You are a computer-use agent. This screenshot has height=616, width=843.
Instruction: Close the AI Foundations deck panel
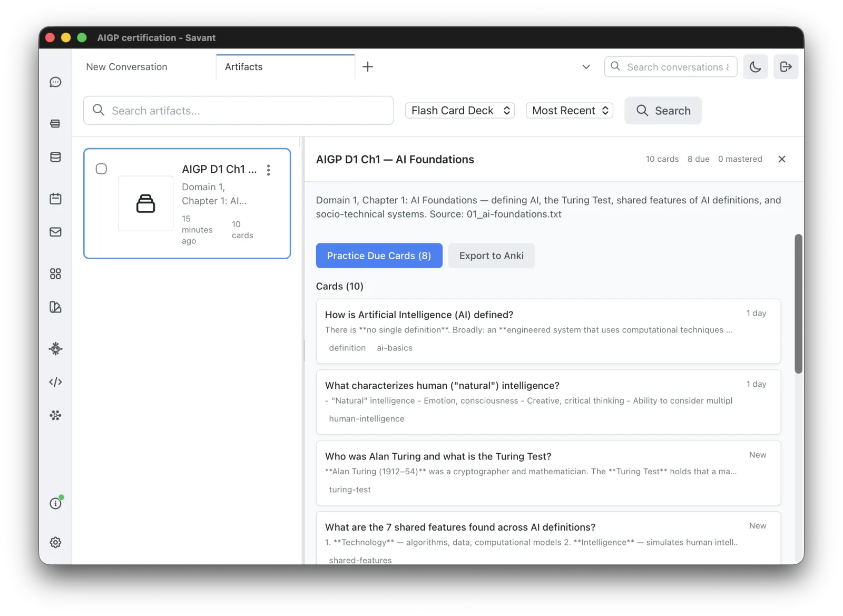click(x=782, y=159)
